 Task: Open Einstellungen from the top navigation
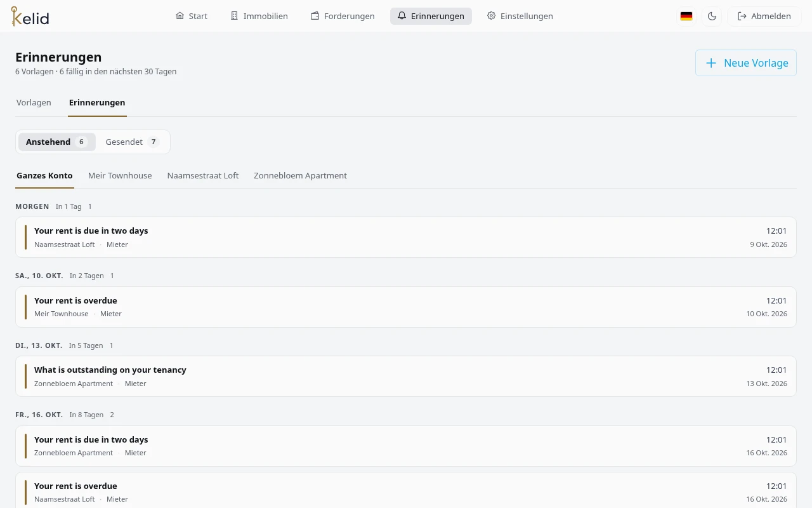coord(520,17)
